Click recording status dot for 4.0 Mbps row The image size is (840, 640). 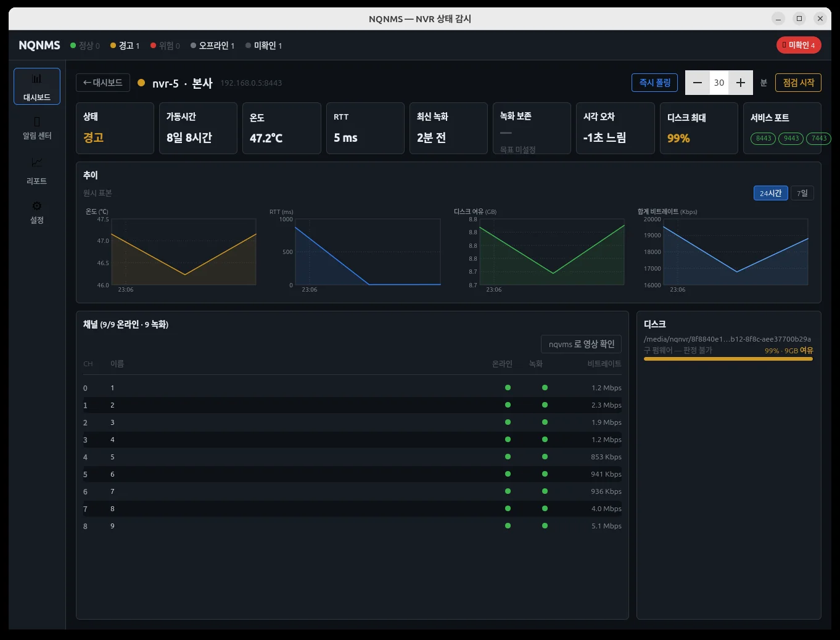point(545,509)
